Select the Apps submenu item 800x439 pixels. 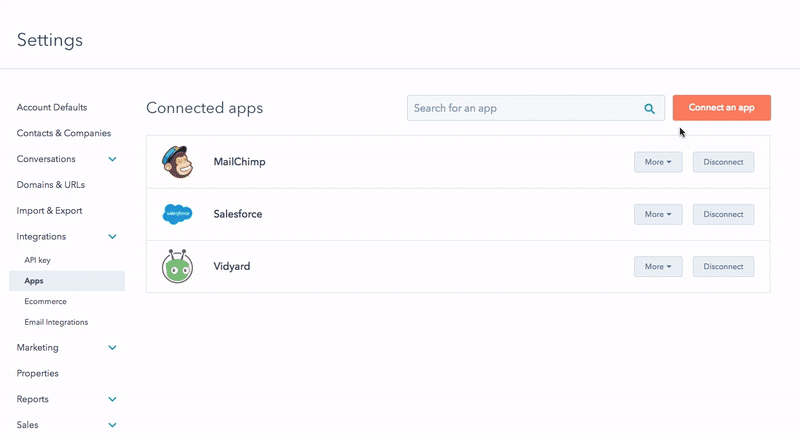coord(67,281)
